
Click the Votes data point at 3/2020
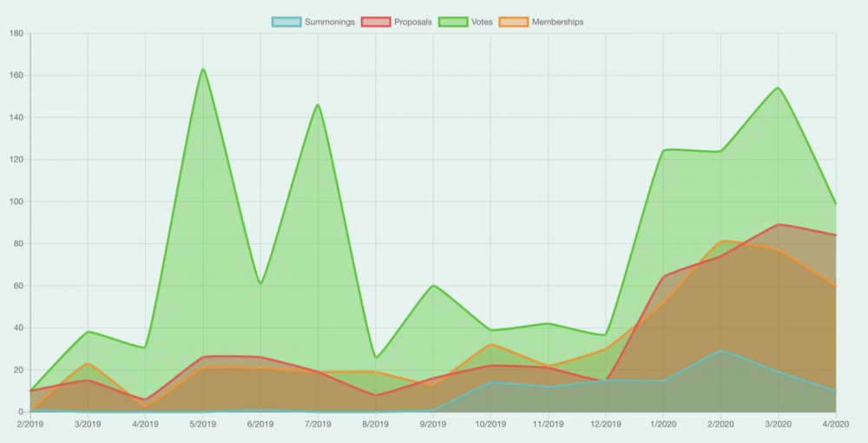(x=778, y=88)
